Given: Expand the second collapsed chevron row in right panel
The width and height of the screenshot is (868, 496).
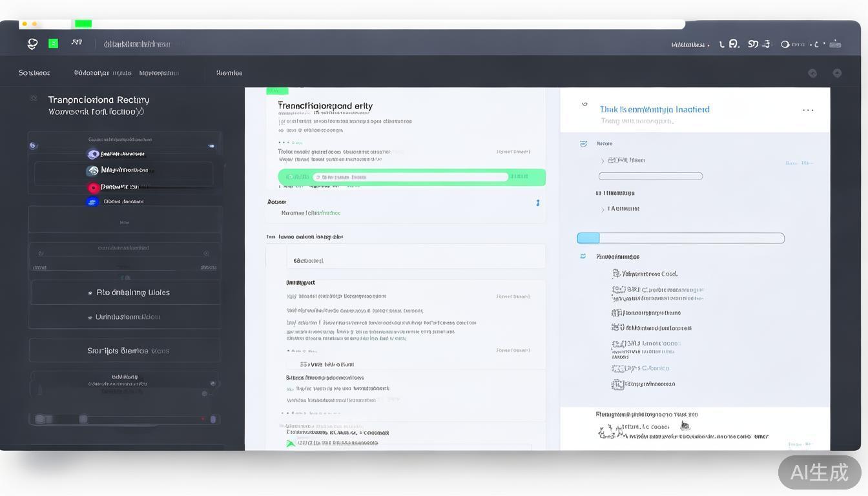Looking at the screenshot, I should [601, 209].
